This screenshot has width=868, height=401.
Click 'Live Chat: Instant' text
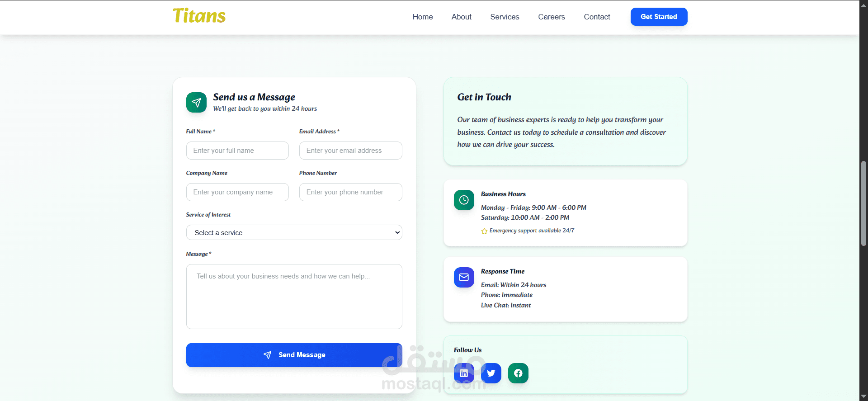[506, 305]
